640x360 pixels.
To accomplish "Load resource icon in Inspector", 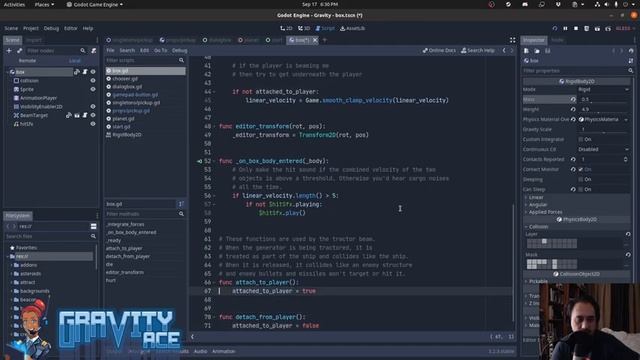I will pyautogui.click(x=537, y=51).
